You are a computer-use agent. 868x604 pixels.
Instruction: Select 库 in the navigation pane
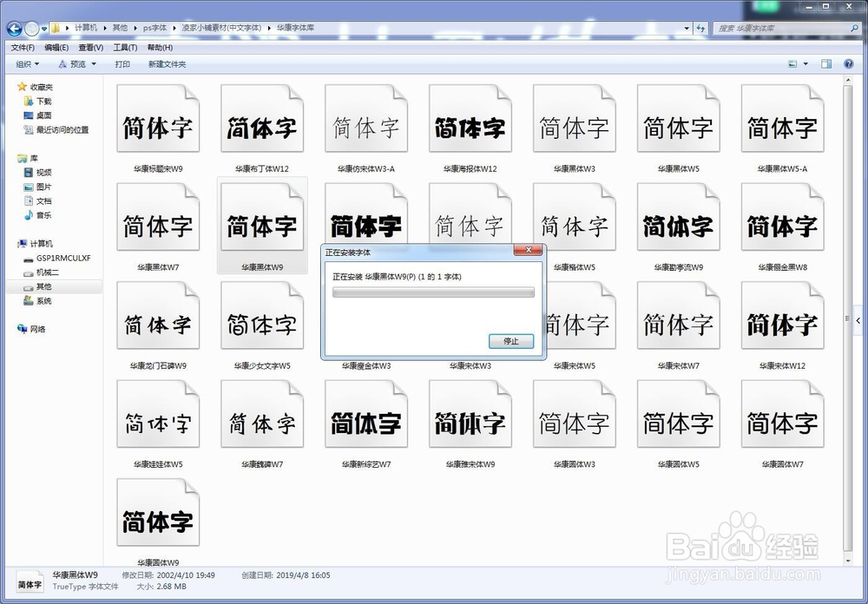pos(34,158)
